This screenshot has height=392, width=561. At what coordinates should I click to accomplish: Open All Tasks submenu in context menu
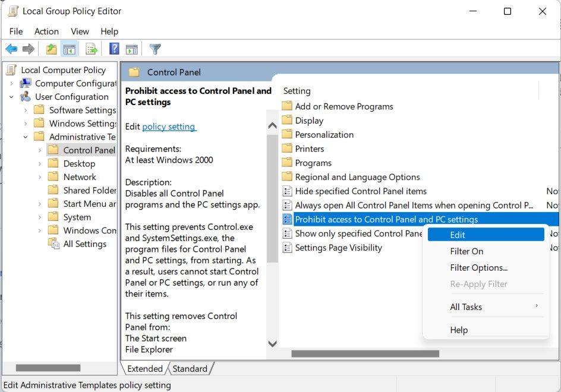pyautogui.click(x=486, y=307)
